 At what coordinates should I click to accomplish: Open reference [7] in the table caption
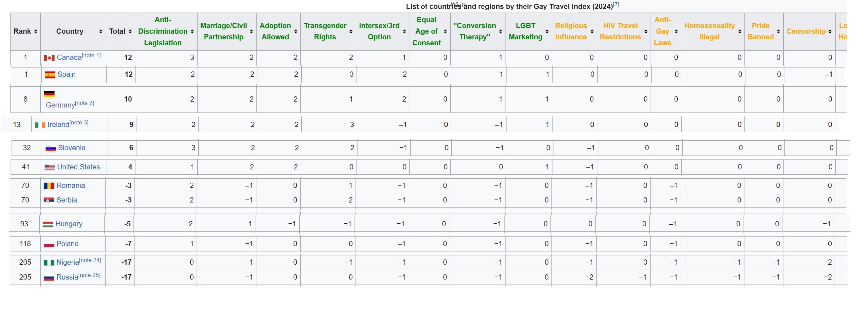coord(616,5)
